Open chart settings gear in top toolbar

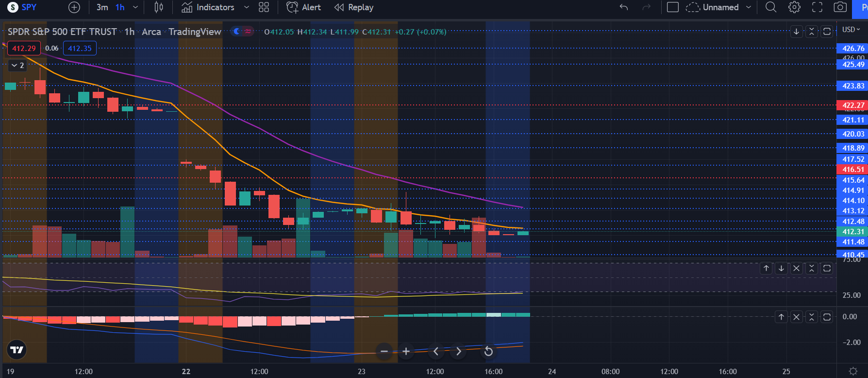pyautogui.click(x=794, y=7)
